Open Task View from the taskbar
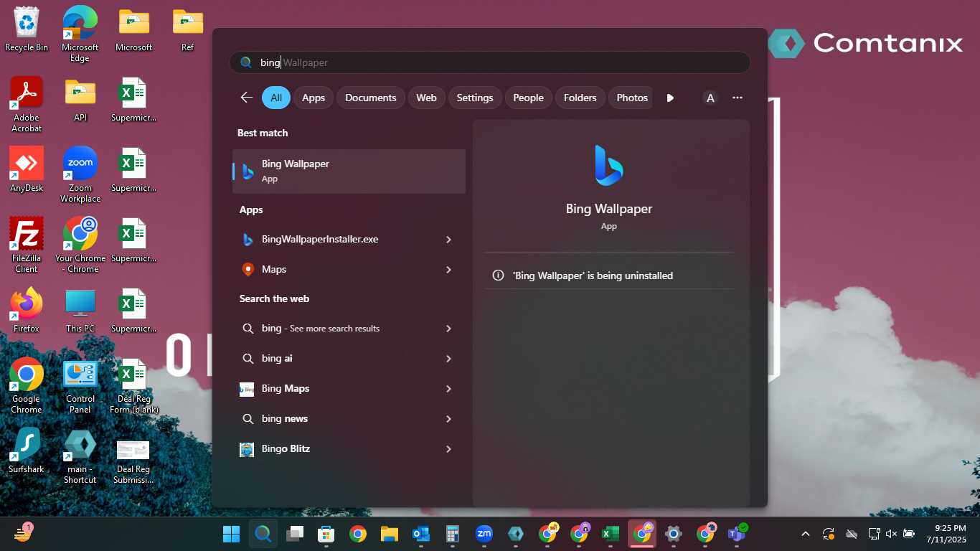This screenshot has height=551, width=980. point(295,534)
